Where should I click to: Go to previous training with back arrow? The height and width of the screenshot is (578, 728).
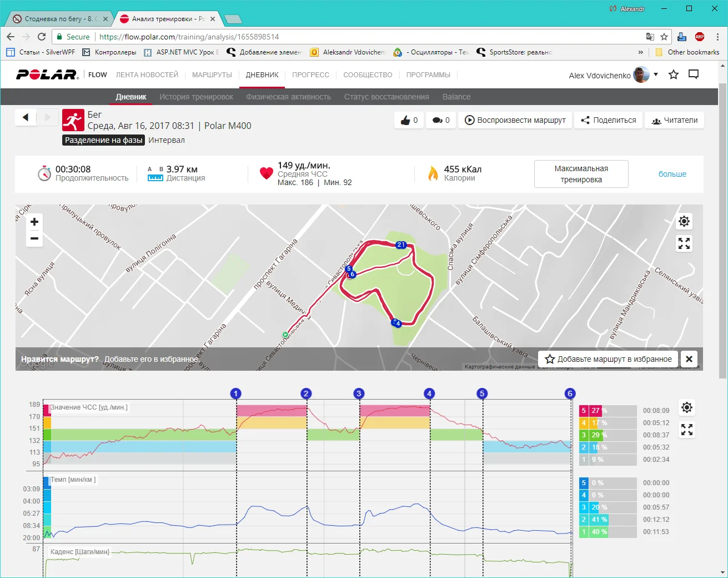(x=26, y=117)
